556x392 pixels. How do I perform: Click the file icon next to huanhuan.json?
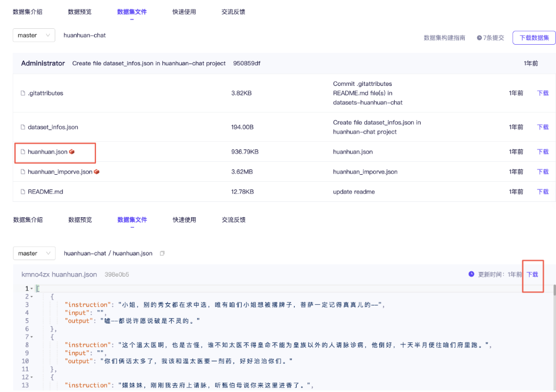click(22, 152)
